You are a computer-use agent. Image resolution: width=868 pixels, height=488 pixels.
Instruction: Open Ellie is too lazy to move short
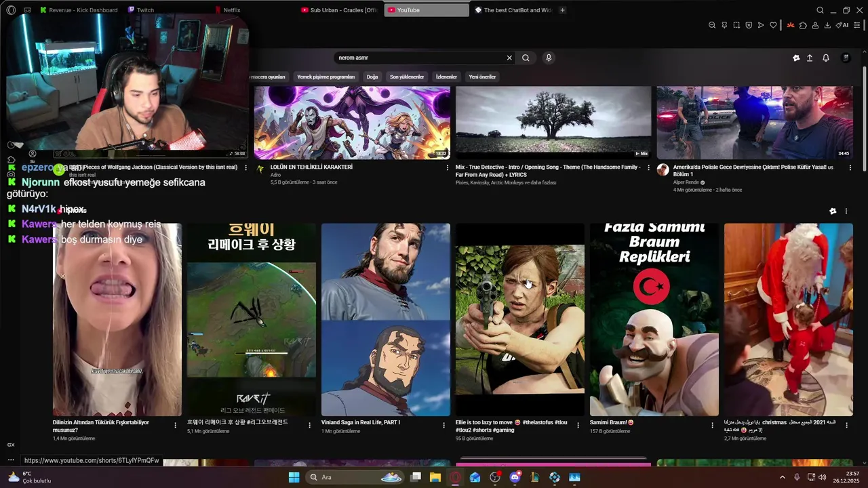pyautogui.click(x=520, y=319)
